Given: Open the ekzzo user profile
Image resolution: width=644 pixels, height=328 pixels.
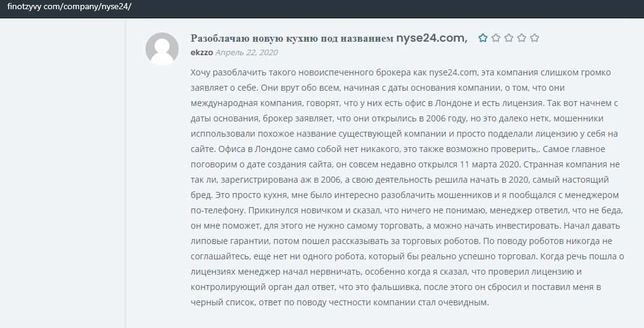Looking at the screenshot, I should click(x=201, y=53).
